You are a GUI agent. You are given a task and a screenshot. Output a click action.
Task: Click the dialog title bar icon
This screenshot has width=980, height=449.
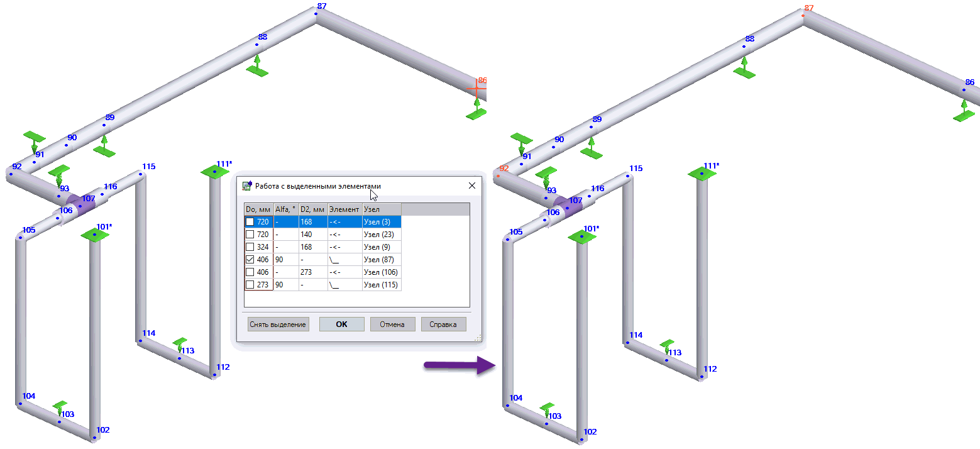(247, 186)
